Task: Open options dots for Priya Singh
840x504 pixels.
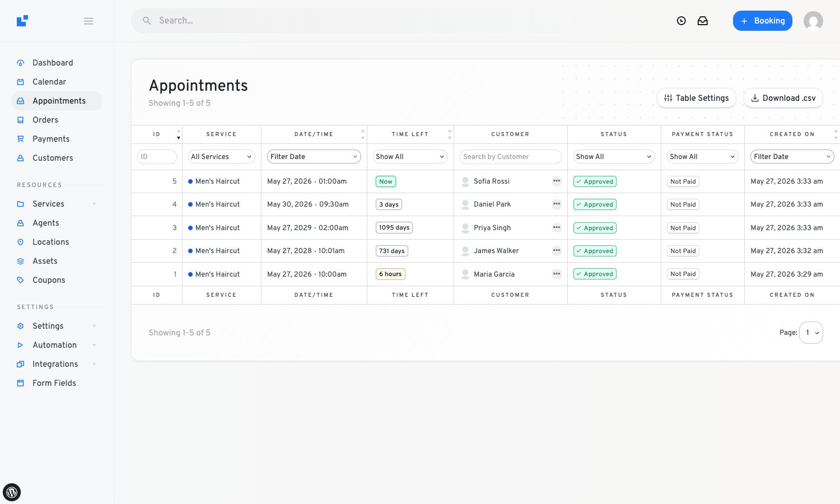Action: click(557, 227)
